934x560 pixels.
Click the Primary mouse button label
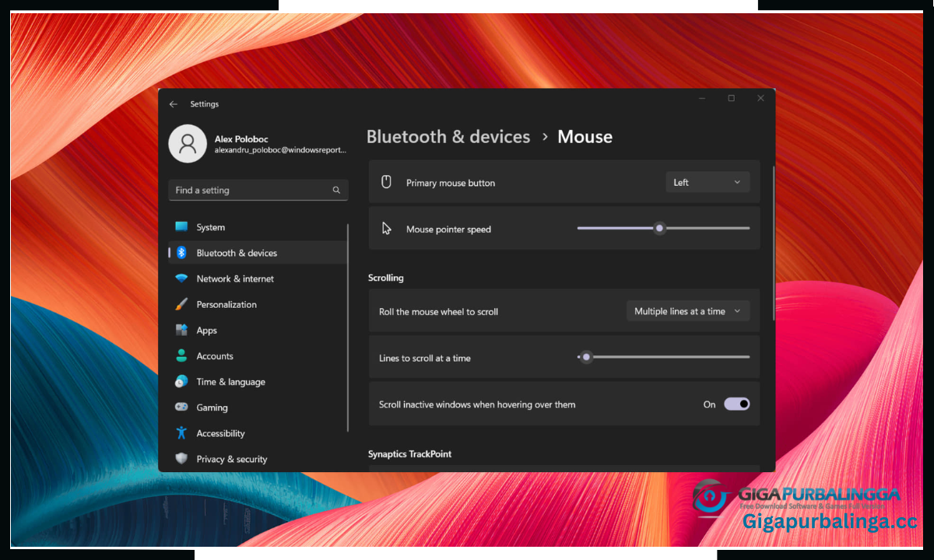pos(451,183)
